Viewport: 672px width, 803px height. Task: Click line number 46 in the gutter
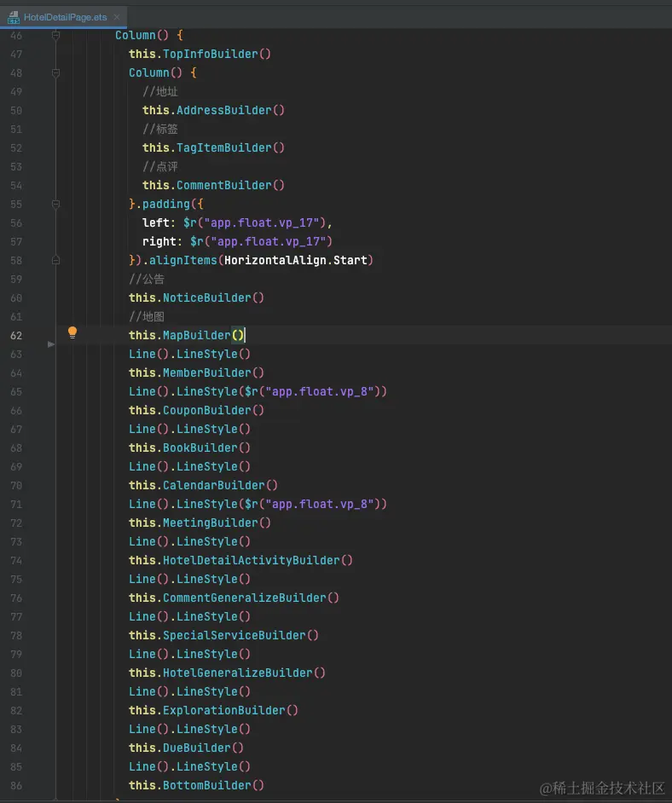coord(16,35)
